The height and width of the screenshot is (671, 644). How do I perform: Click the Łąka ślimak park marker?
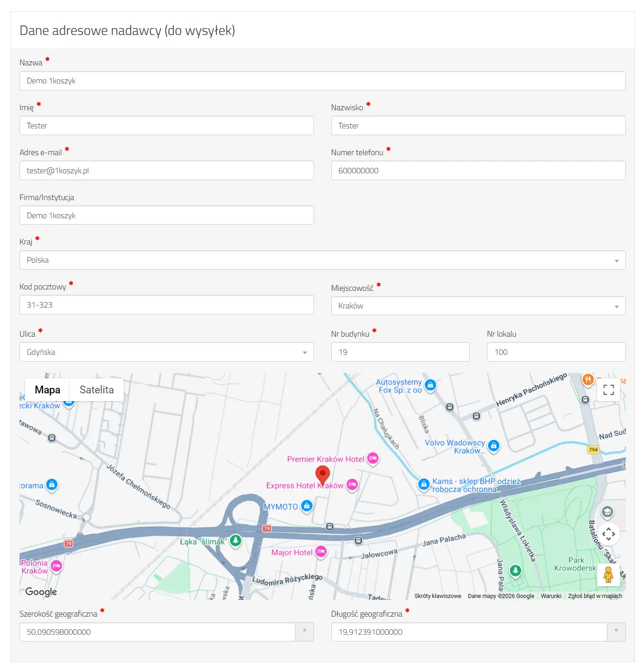(235, 540)
